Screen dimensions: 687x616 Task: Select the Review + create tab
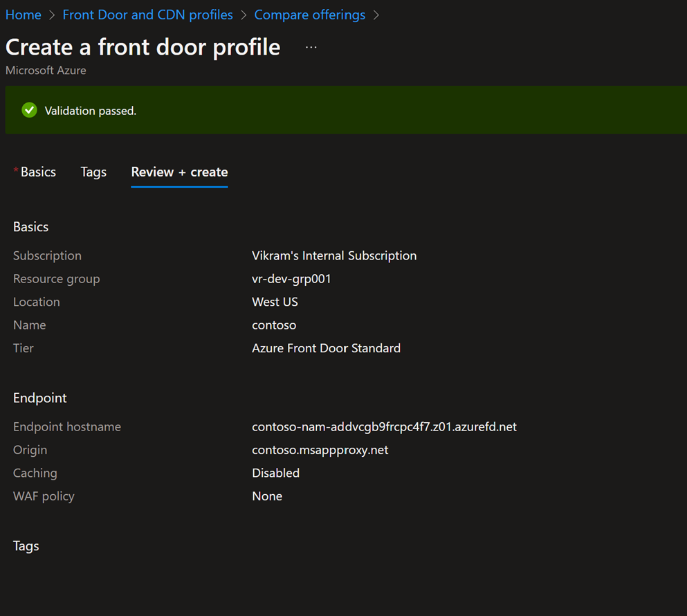click(179, 172)
